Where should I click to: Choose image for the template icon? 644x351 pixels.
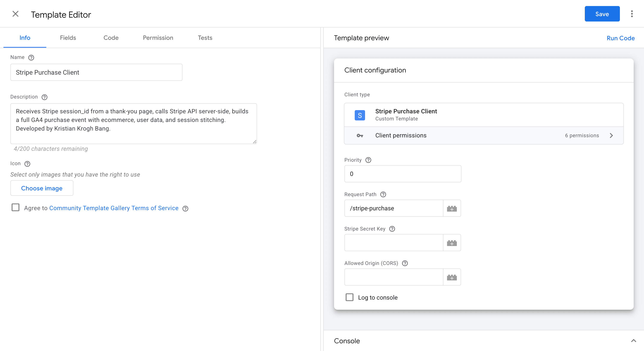click(x=42, y=188)
